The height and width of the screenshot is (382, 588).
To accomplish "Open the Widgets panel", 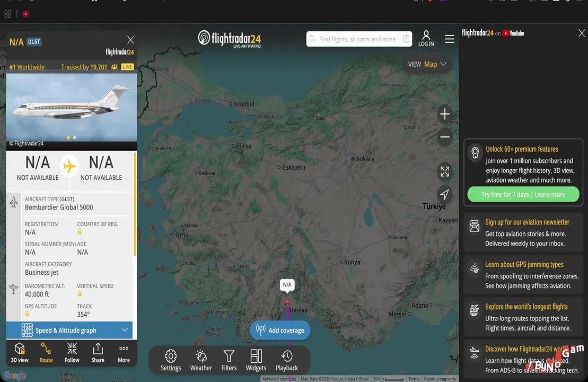I will [256, 360].
